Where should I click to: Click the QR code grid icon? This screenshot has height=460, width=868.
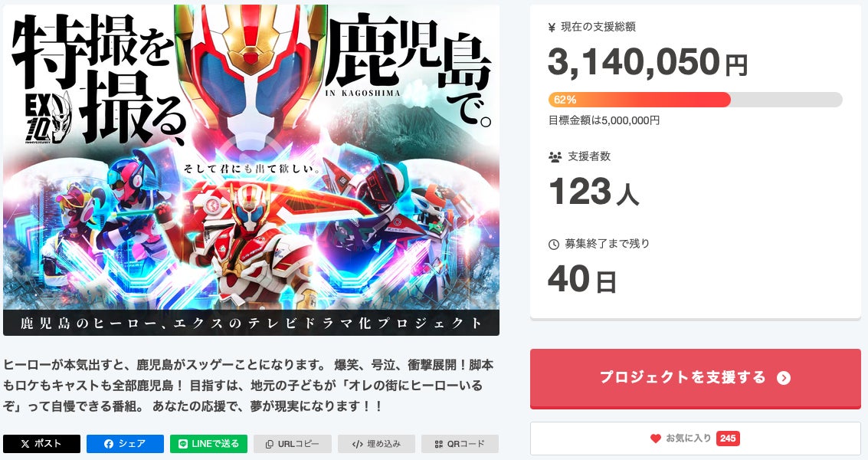(438, 444)
